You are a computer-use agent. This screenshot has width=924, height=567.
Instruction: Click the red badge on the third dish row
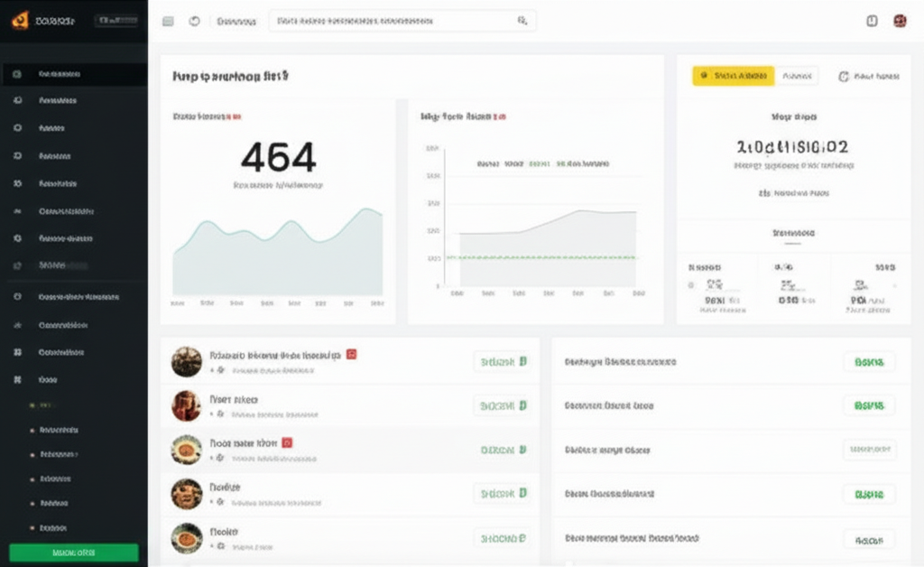288,443
